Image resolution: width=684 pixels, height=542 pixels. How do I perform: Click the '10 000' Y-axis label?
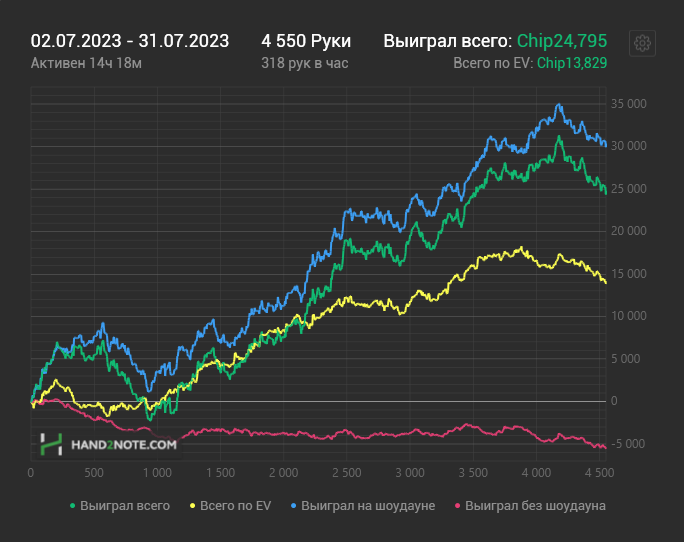tap(629, 316)
